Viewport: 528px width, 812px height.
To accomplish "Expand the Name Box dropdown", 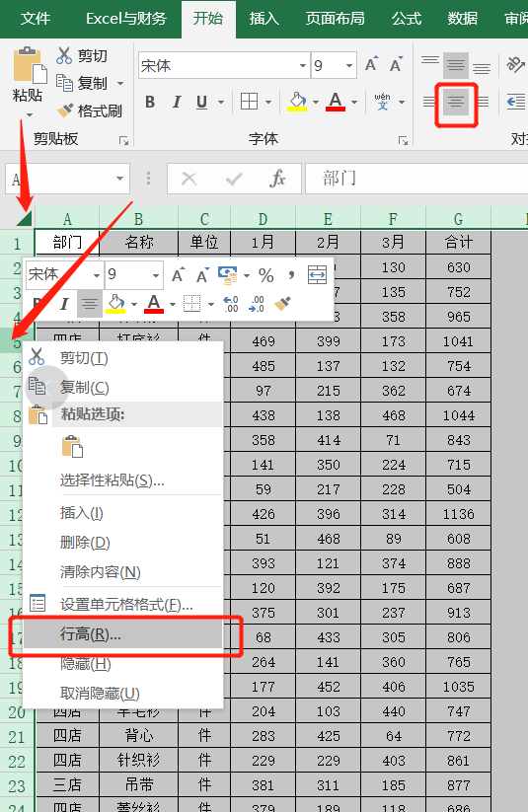I will [x=119, y=179].
